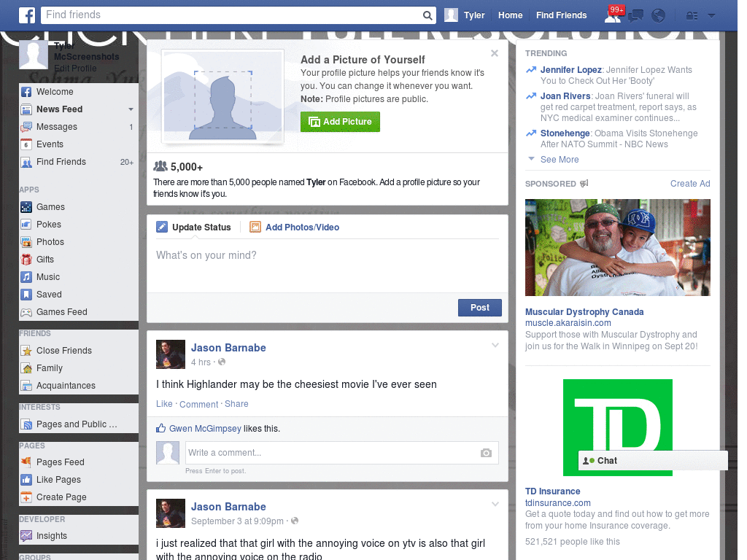Open the Pokes icon
This screenshot has height=560, width=747.
pyautogui.click(x=27, y=225)
